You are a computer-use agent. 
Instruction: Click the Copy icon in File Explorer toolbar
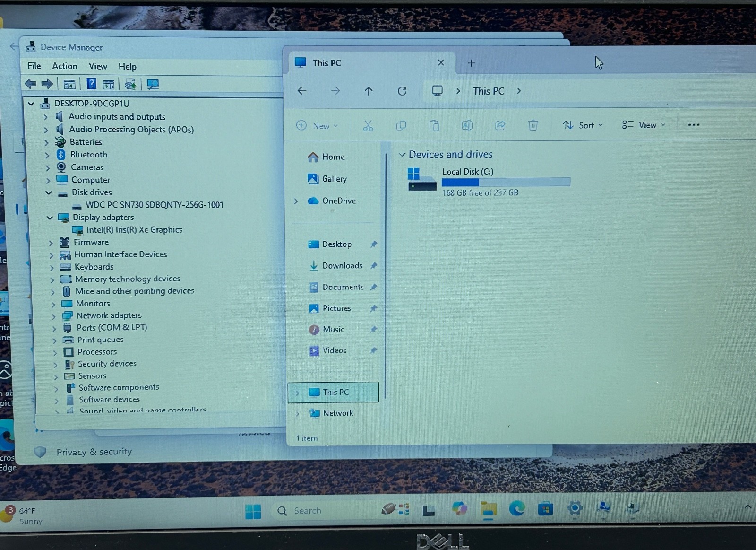[401, 125]
